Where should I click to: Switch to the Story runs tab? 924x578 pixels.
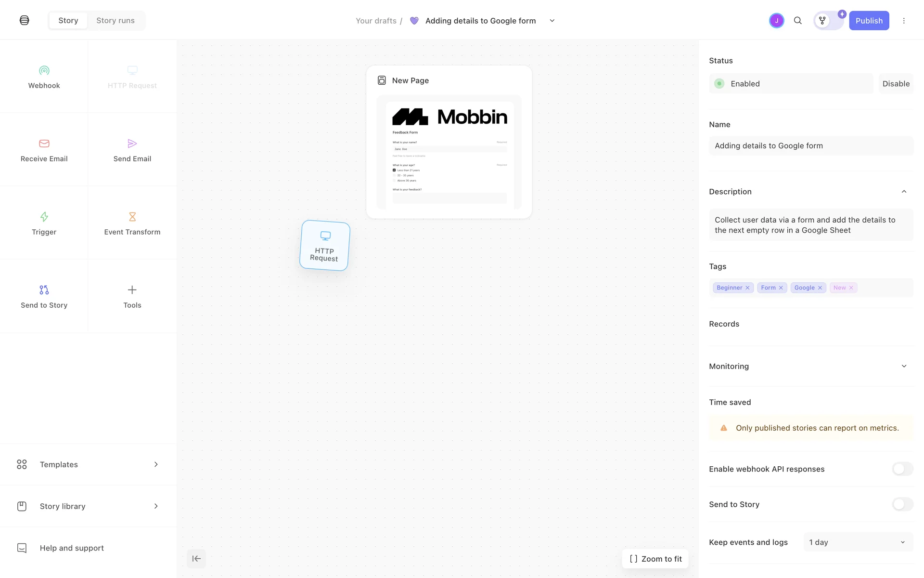point(115,21)
